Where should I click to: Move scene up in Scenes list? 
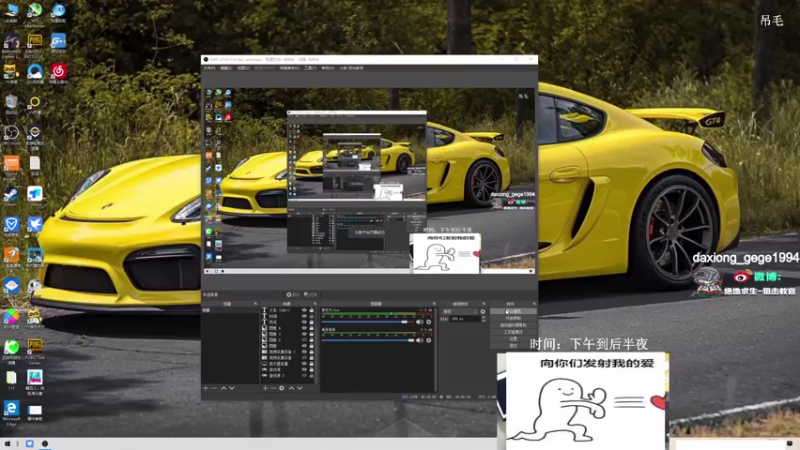click(223, 388)
